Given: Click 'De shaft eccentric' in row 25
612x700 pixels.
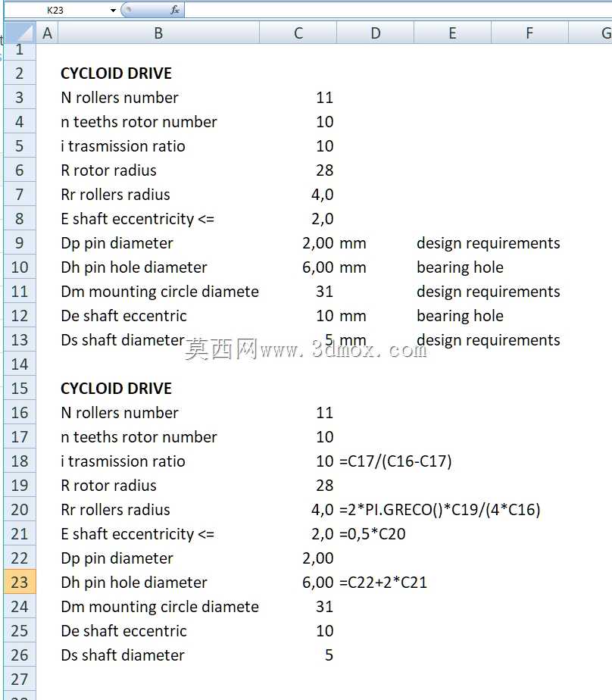Looking at the screenshot, I should [123, 631].
